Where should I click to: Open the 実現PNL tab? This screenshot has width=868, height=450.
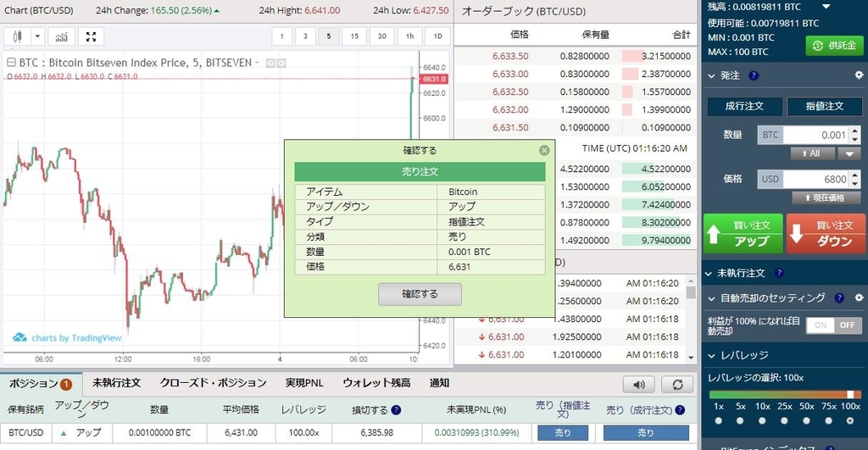click(x=304, y=383)
